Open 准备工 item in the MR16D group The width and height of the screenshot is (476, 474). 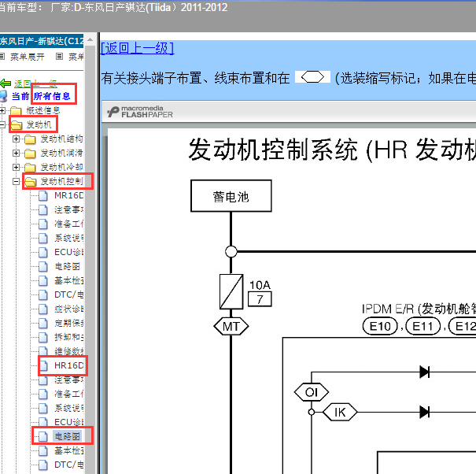point(69,224)
